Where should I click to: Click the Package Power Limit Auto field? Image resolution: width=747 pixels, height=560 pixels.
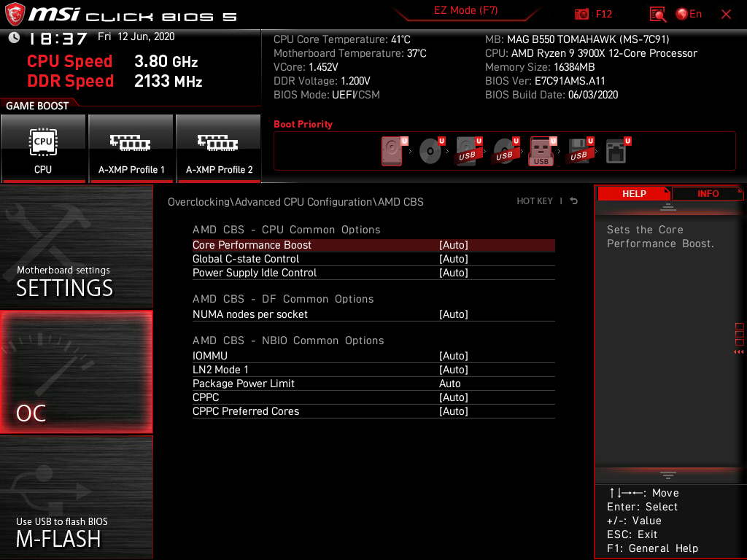(449, 384)
